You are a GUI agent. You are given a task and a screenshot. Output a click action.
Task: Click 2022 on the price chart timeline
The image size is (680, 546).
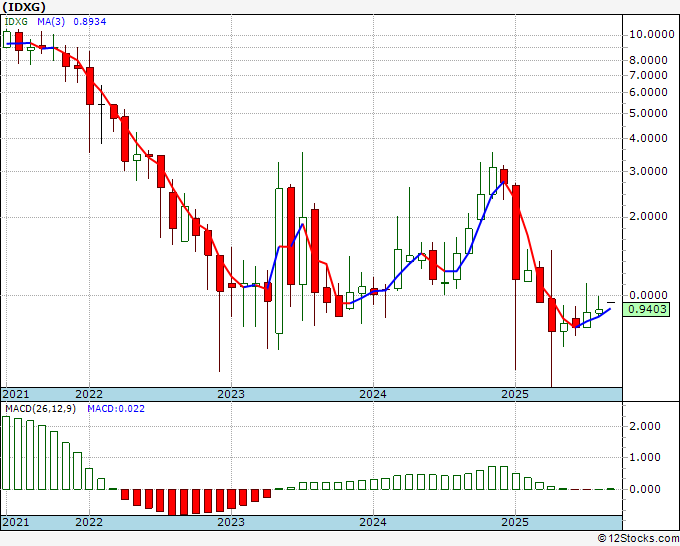click(89, 394)
